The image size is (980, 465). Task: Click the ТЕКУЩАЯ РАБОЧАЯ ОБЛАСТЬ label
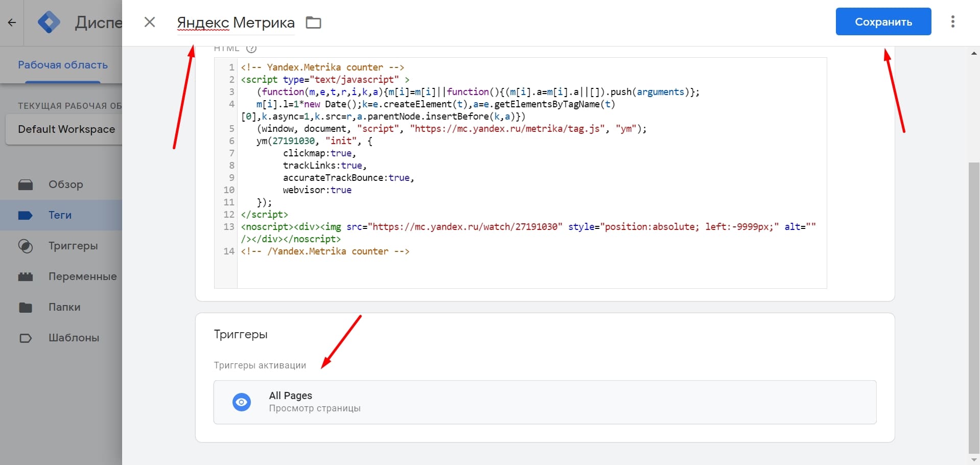coord(70,106)
